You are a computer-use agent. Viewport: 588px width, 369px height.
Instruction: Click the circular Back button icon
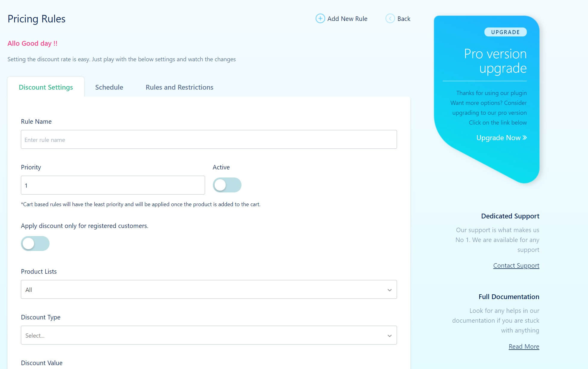[x=390, y=18]
